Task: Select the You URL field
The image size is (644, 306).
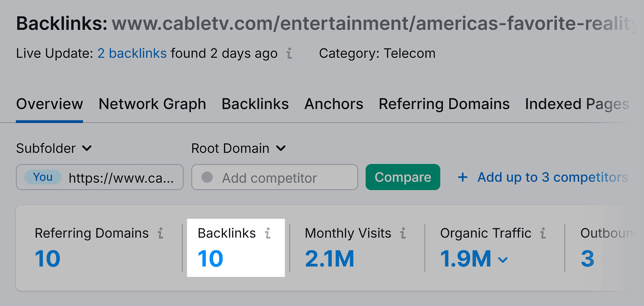Action: point(100,177)
